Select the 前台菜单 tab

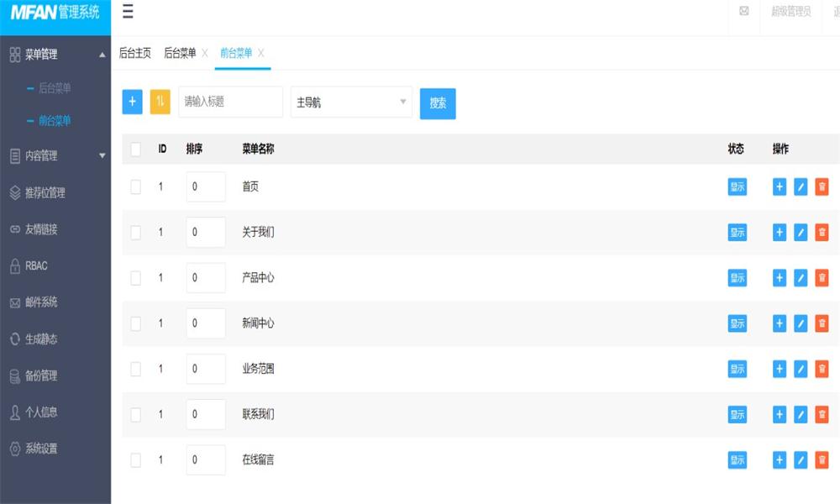[x=236, y=53]
